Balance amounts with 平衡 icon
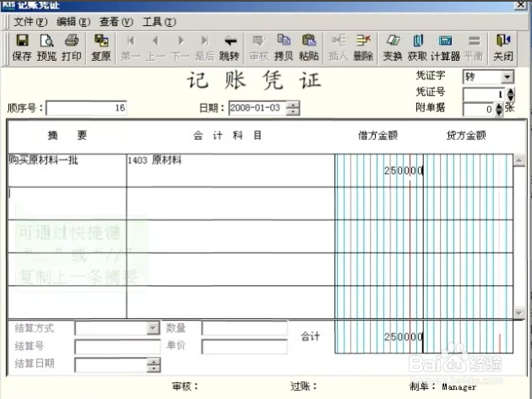The height and width of the screenshot is (399, 532). 474,48
